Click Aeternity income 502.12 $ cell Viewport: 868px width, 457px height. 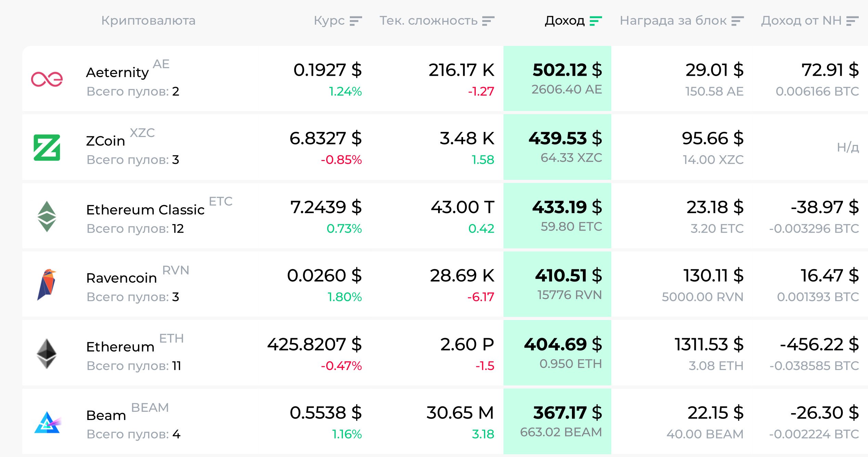click(x=557, y=78)
